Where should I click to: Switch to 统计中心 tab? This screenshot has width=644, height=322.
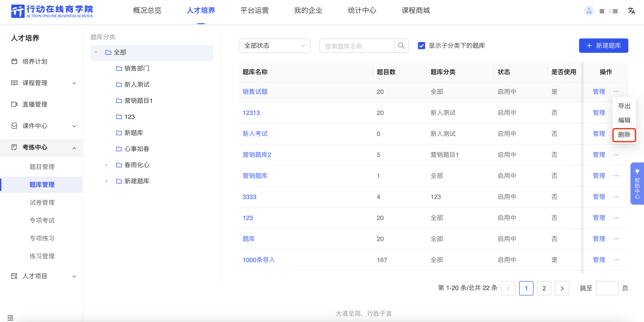click(x=362, y=11)
